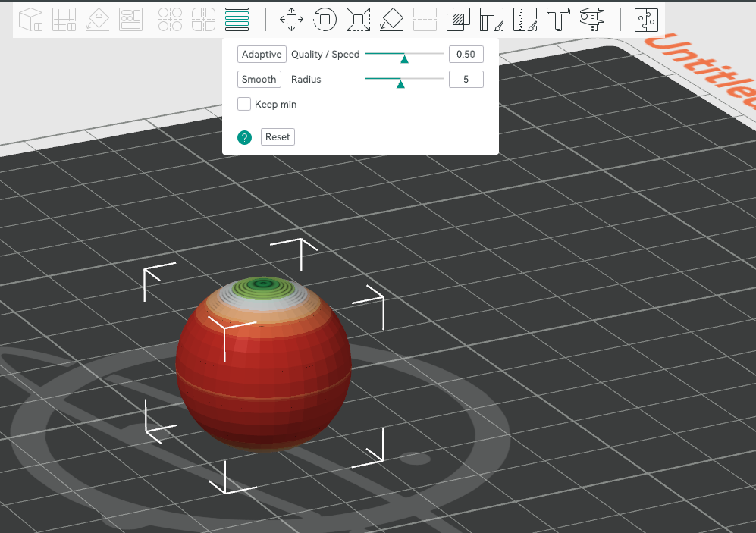Screen dimensions: 756x533
Task: Click the "Keep min" label text
Action: pyautogui.click(x=276, y=104)
